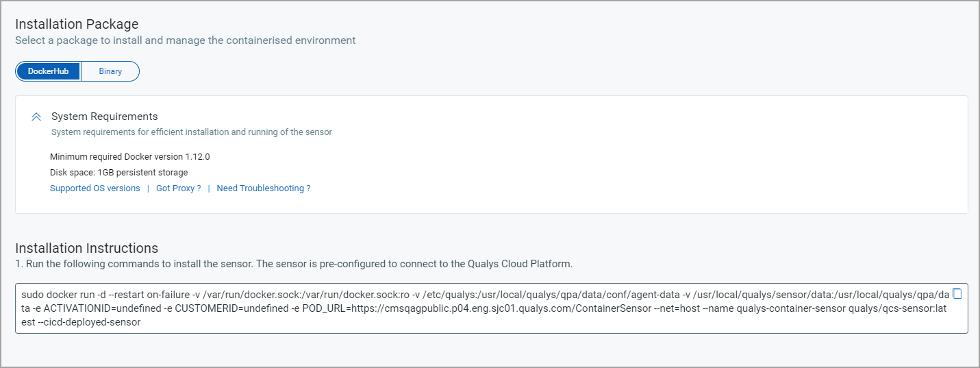Click the System Requirements description subtitle

(x=192, y=132)
